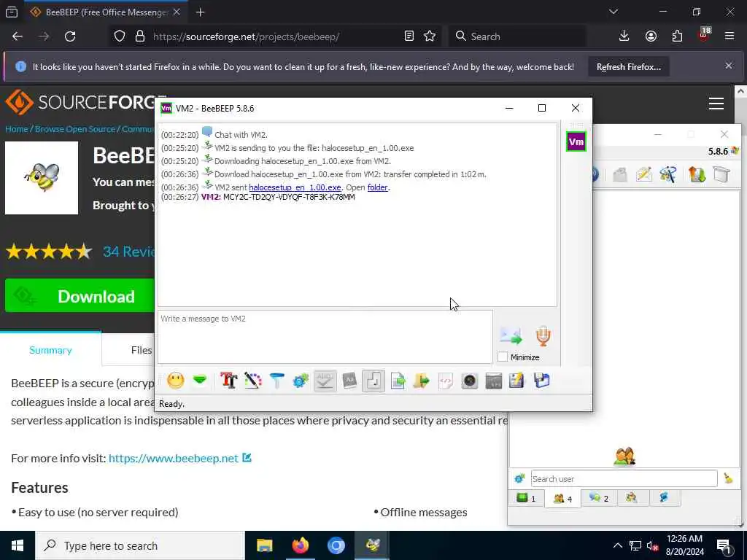Image resolution: width=747 pixels, height=560 pixels.
Task: Click the camera screenshot icon in chat toolbar
Action: (470, 381)
